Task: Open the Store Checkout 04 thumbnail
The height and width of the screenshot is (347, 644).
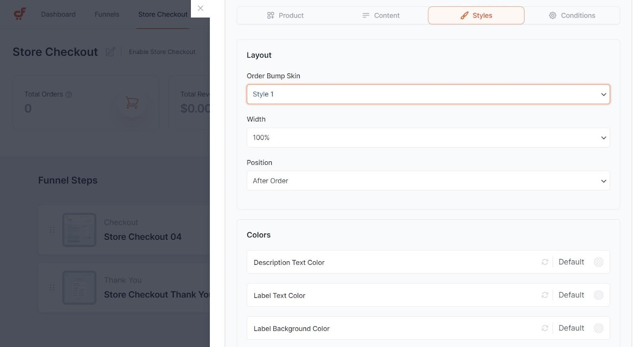Action: pyautogui.click(x=79, y=230)
